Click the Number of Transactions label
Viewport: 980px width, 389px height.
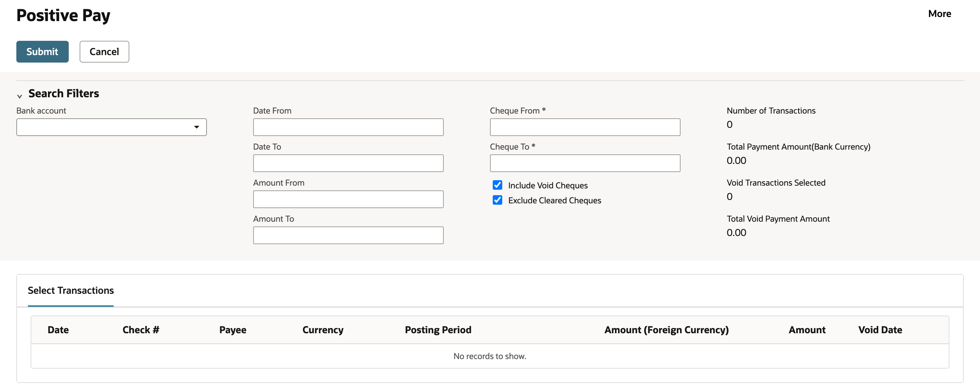(x=771, y=111)
